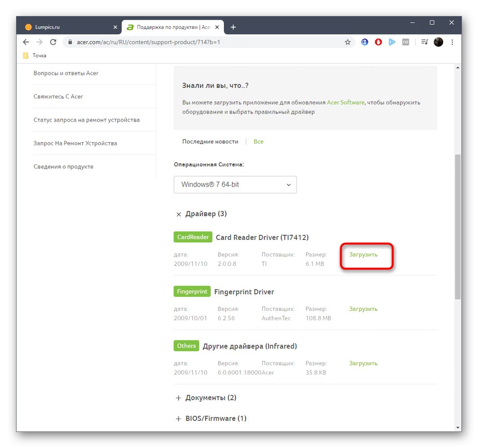Minimize the Chrome window
The width and height of the screenshot is (478, 448).
click(413, 23)
